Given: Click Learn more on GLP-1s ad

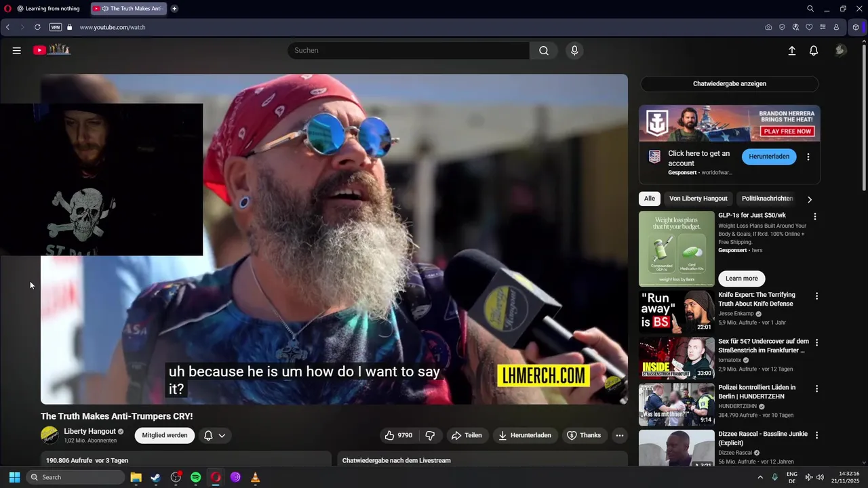Looking at the screenshot, I should pos(742,279).
